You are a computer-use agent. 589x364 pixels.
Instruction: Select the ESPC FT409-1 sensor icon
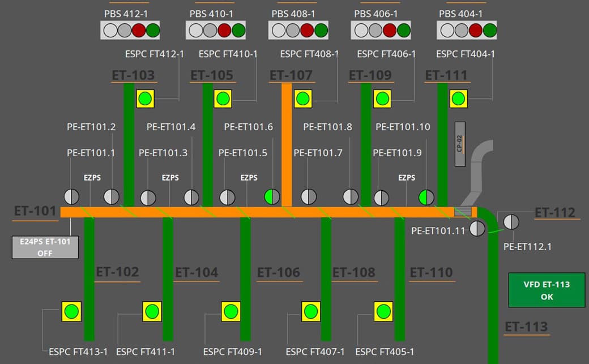click(230, 311)
